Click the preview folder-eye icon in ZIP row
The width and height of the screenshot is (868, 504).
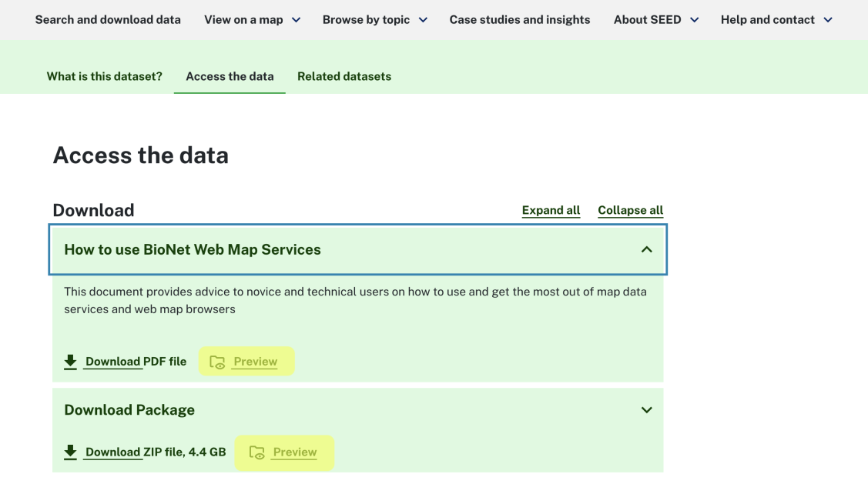(257, 452)
